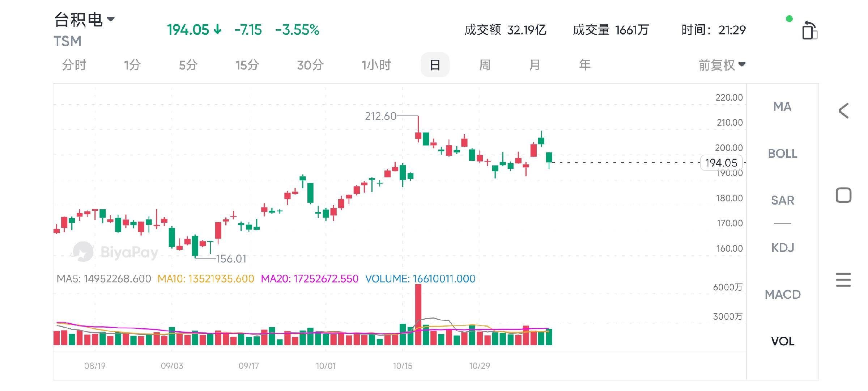
Task: Tap the MA5 volume average value
Action: click(104, 279)
